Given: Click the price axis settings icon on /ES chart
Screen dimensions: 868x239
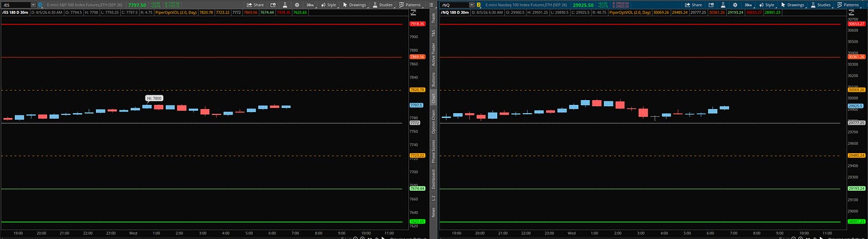Looking at the screenshot, I should click(x=413, y=13).
